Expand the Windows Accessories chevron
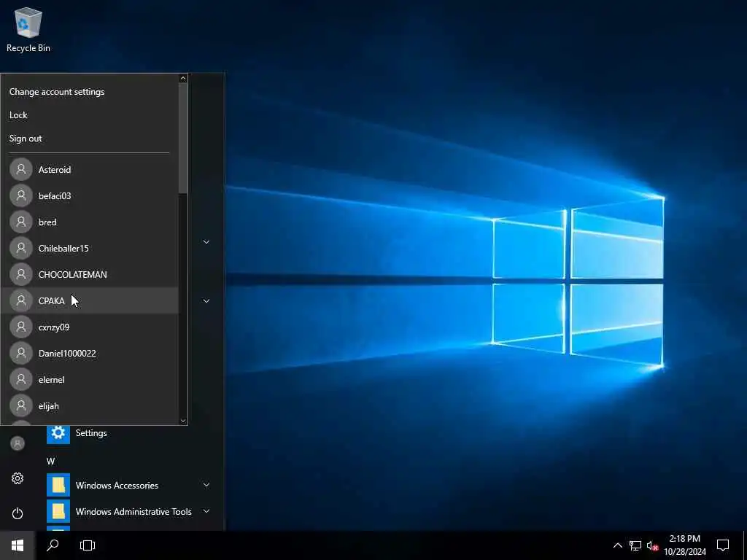The width and height of the screenshot is (747, 560). (x=206, y=485)
